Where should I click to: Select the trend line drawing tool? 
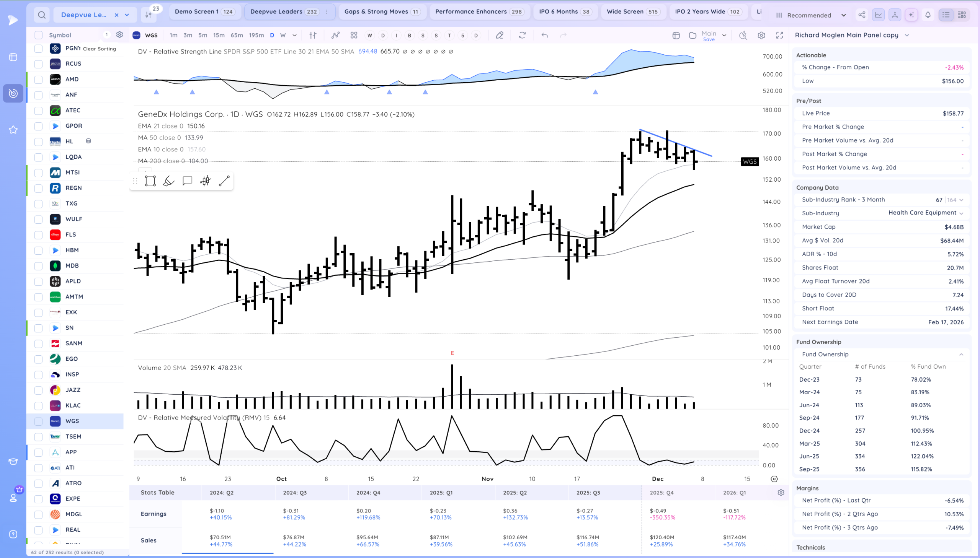(224, 181)
